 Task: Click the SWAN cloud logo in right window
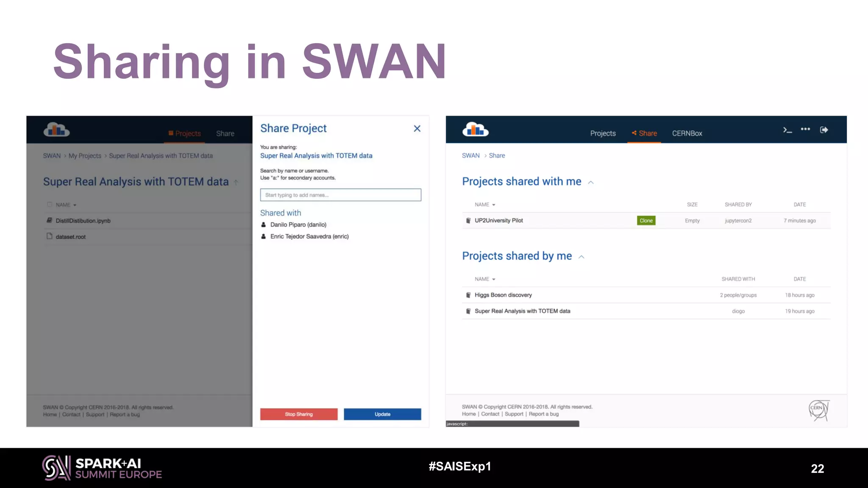[x=475, y=129]
